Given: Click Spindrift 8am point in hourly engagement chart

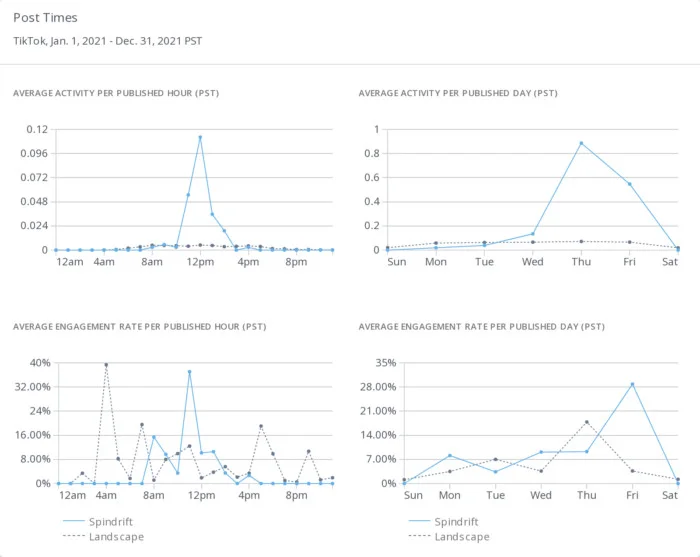Looking at the screenshot, I should [x=154, y=437].
